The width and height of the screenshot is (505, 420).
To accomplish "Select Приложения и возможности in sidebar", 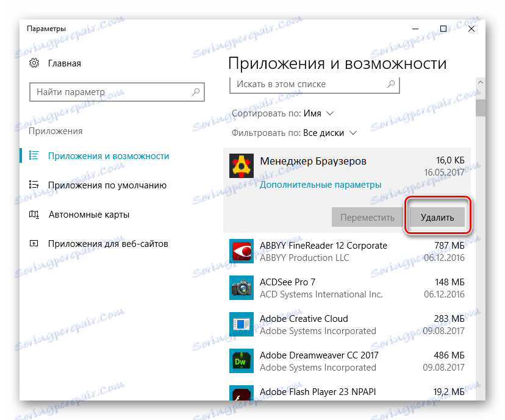I will tap(109, 156).
